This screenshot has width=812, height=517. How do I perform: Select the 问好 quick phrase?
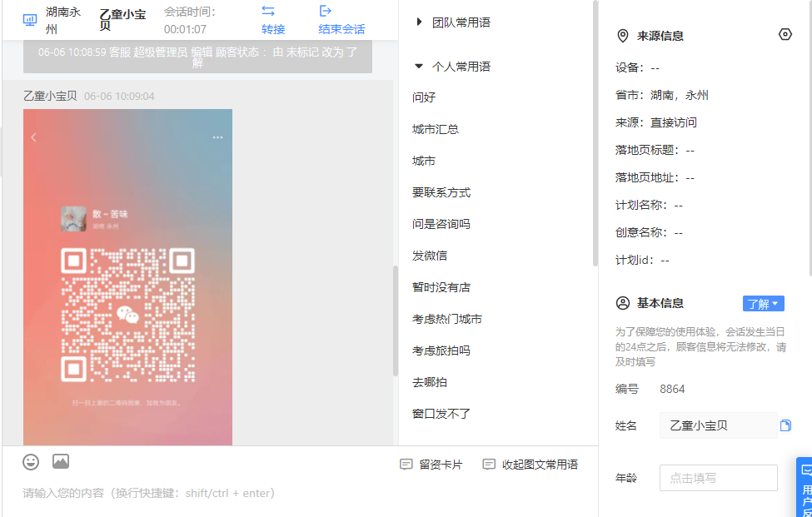pos(424,97)
